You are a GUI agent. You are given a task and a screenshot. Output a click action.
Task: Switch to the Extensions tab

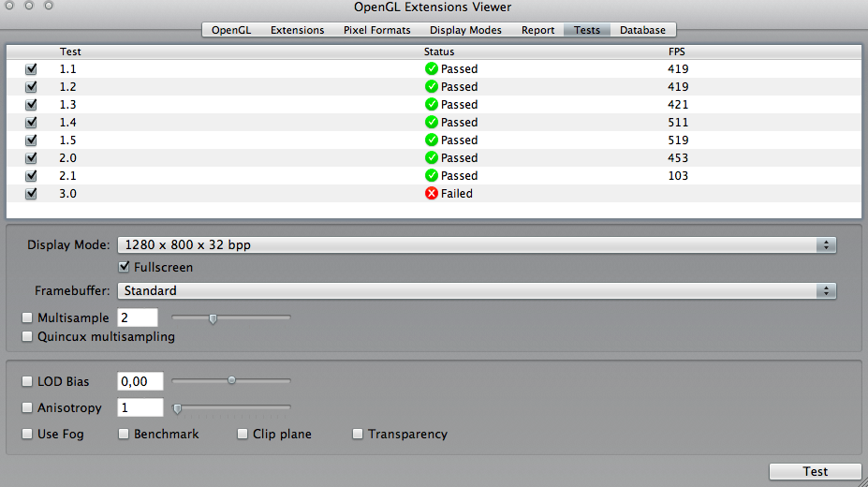coord(297,30)
